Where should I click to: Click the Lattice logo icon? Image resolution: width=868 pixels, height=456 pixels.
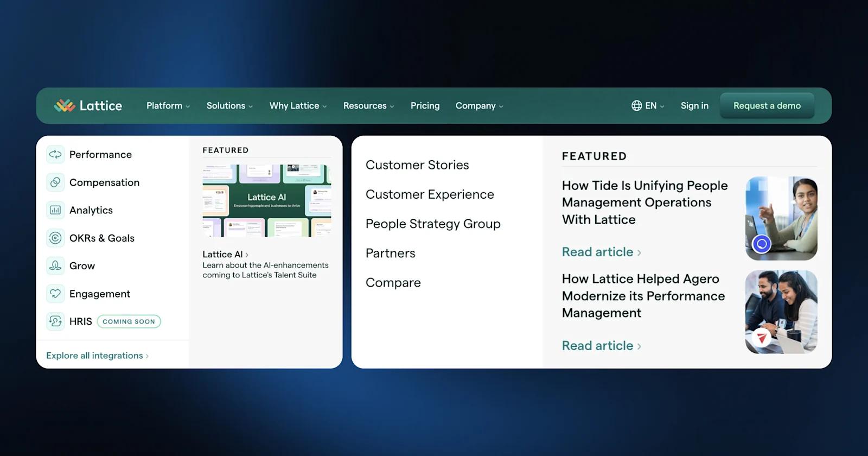coord(65,106)
